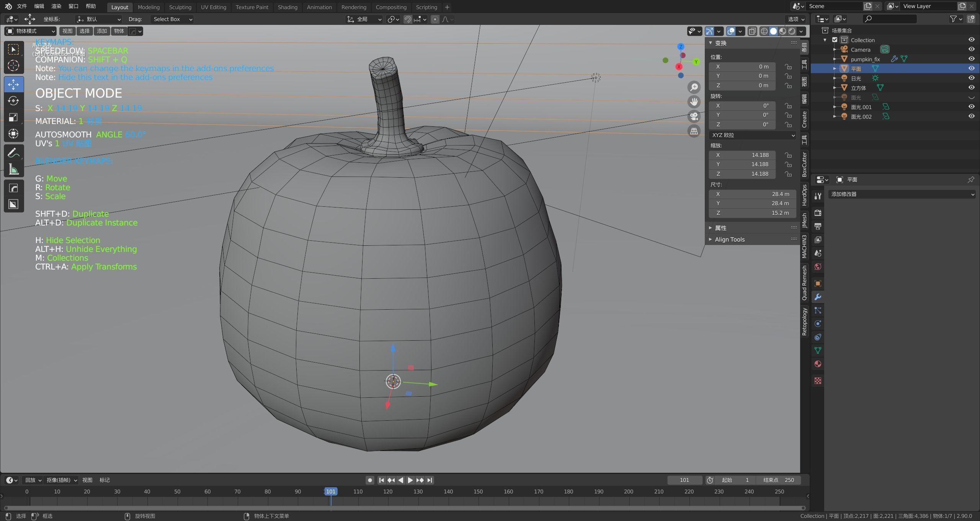The width and height of the screenshot is (980, 521).
Task: Hide pumpkin_fix object via eye icon
Action: [x=971, y=59]
